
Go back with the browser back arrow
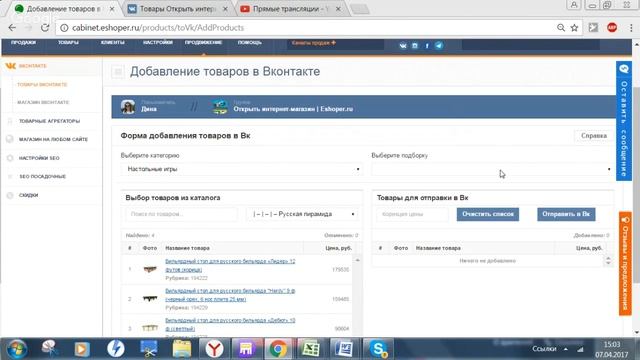12,28
